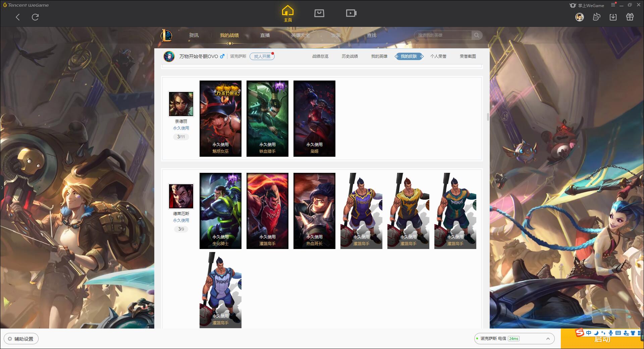
Task: Click the Tencent WeGame logo
Action: 26,5
